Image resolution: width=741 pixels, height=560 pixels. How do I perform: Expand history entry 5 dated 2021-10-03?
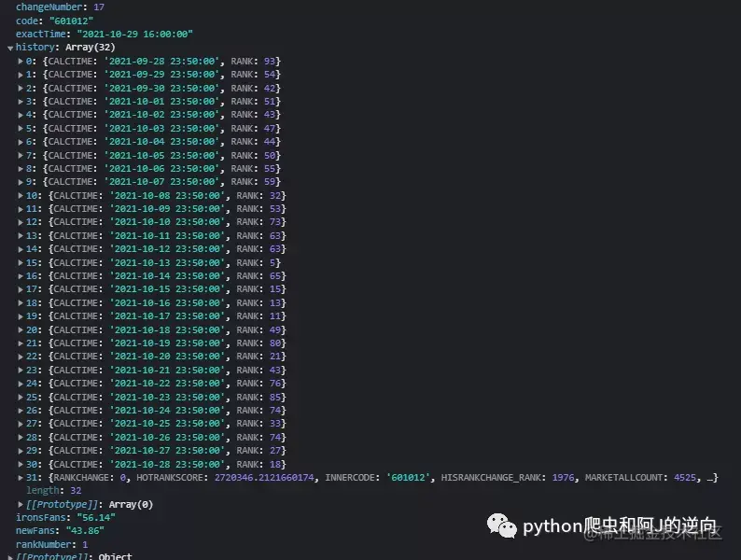21,129
